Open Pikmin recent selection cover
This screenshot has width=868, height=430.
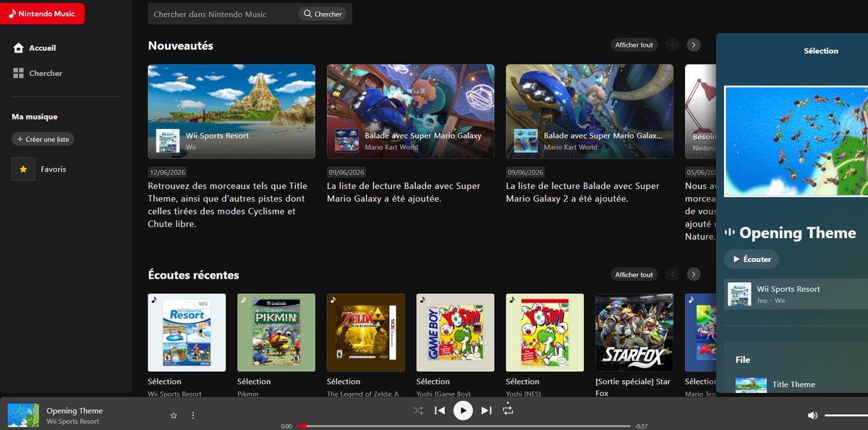(276, 332)
